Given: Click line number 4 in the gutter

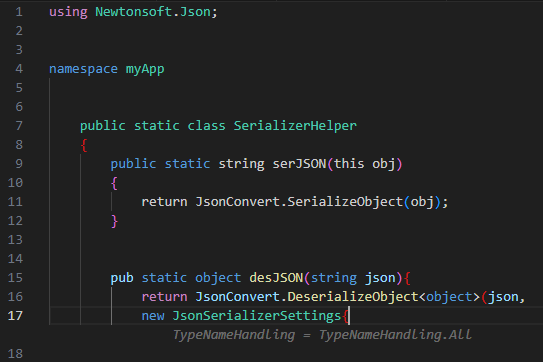Looking at the screenshot, I should pyautogui.click(x=19, y=69).
